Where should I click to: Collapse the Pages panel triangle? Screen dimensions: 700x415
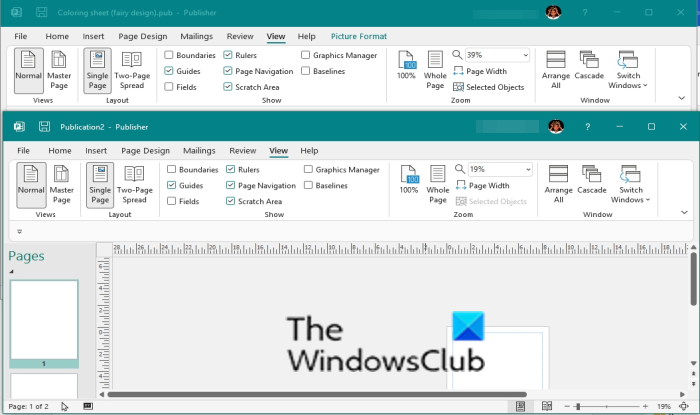[x=12, y=271]
